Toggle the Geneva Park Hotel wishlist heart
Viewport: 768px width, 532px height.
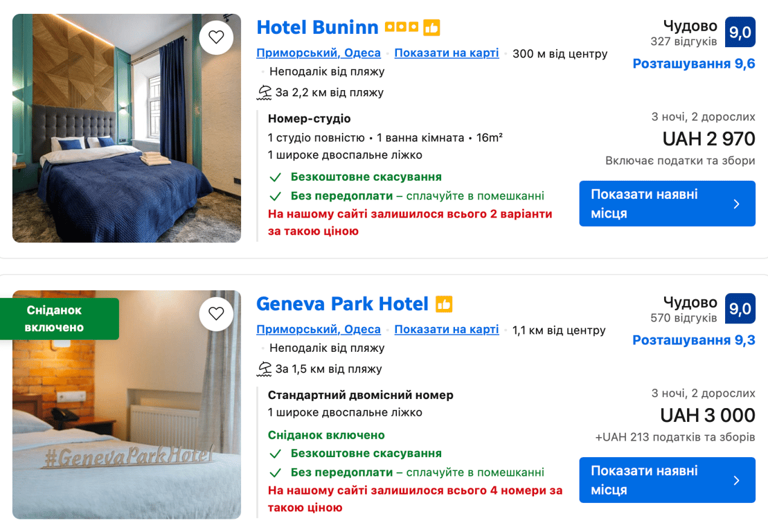click(216, 314)
